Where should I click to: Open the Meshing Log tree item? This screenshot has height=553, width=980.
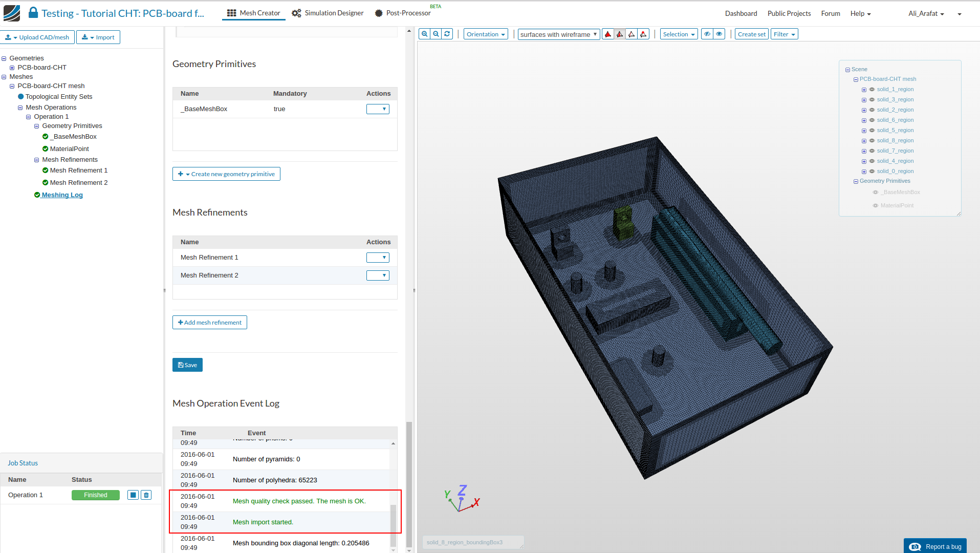62,195
